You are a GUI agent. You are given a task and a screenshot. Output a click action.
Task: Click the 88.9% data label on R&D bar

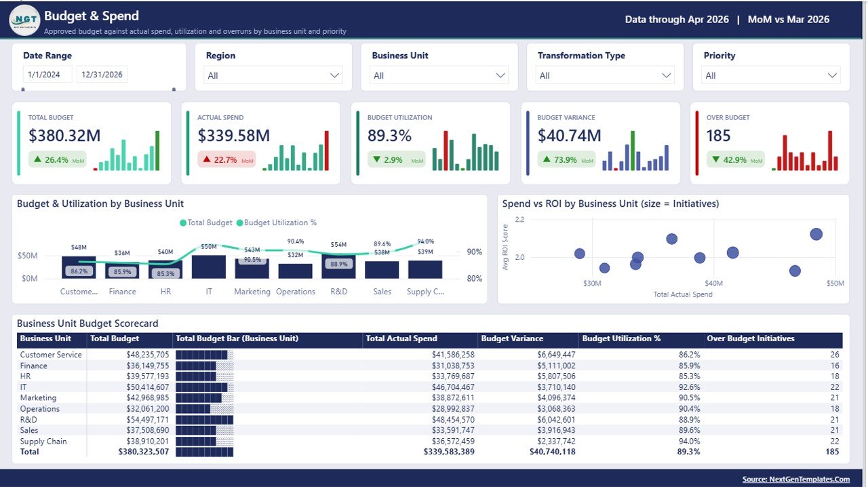point(338,265)
